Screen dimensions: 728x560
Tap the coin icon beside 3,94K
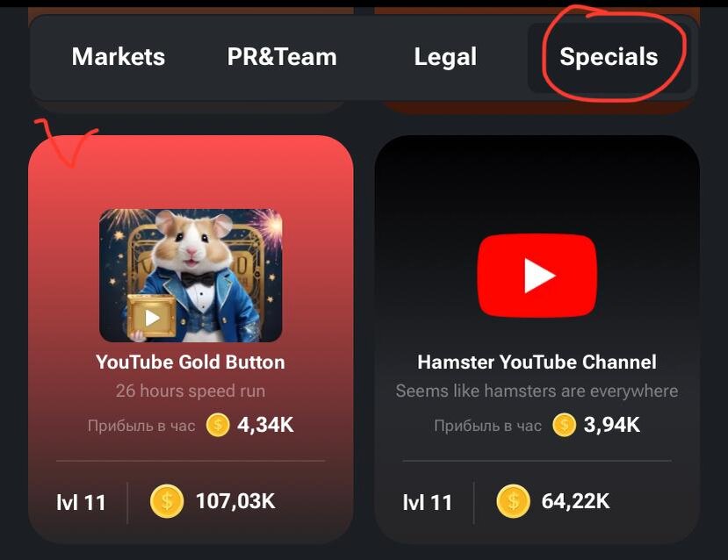(x=564, y=425)
